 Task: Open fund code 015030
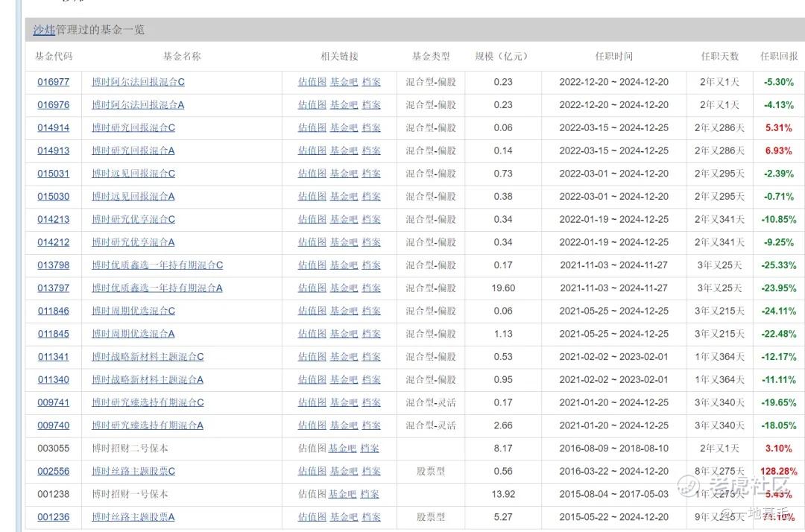click(x=54, y=197)
